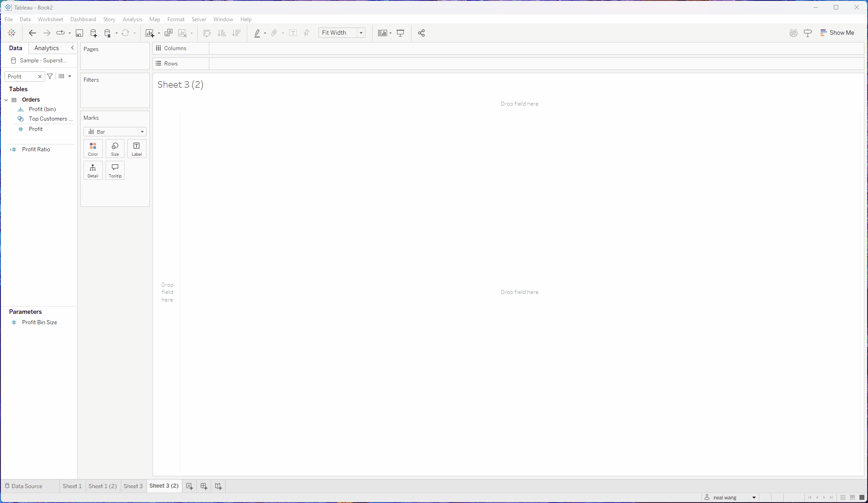Click the Sort ascending toolbar icon
Image resolution: width=868 pixels, height=503 pixels.
pyautogui.click(x=222, y=33)
